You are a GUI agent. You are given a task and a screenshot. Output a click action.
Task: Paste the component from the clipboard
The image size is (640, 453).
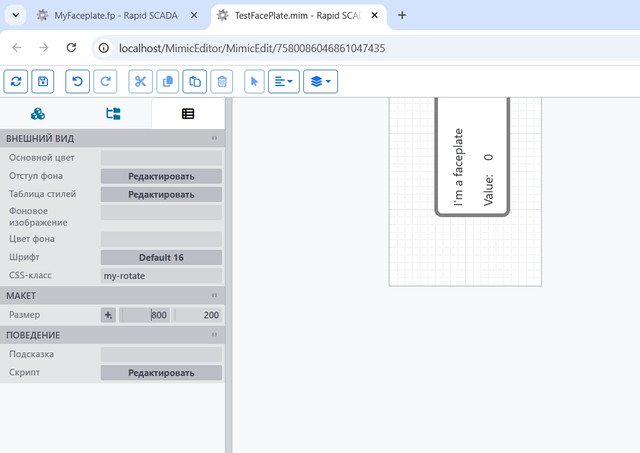(195, 82)
